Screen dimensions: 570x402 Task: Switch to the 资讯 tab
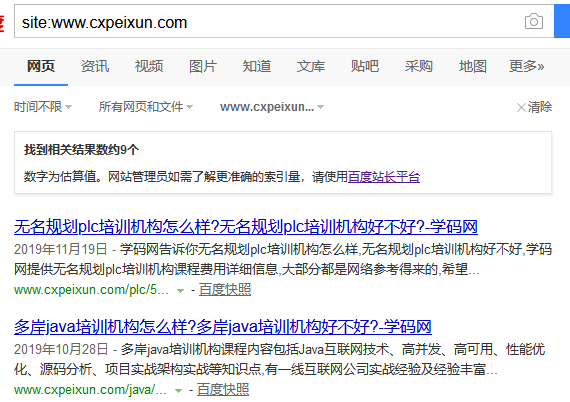pyautogui.click(x=95, y=67)
